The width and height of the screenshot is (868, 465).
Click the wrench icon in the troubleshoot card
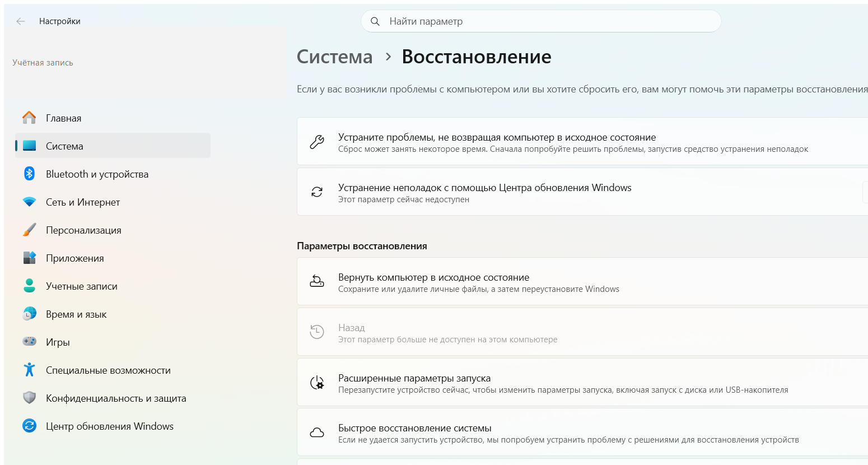pyautogui.click(x=317, y=142)
